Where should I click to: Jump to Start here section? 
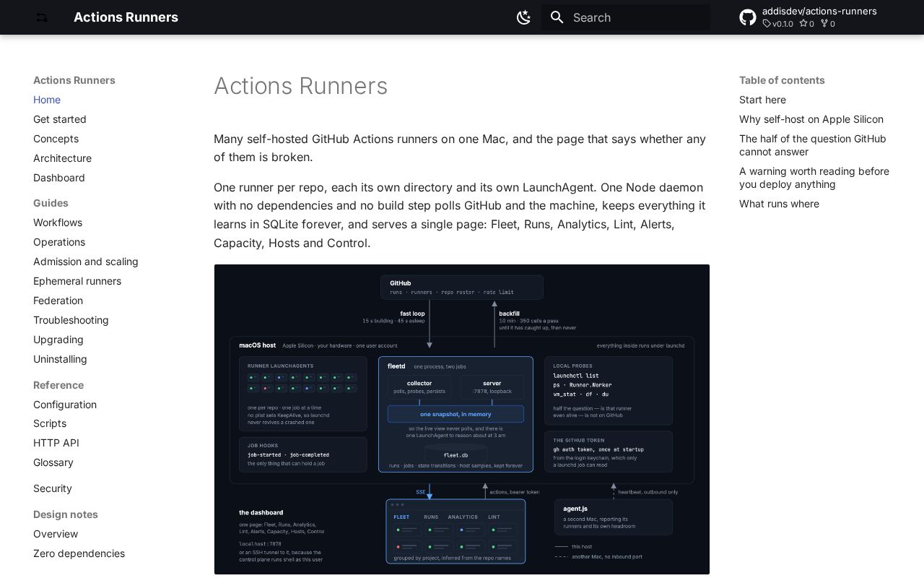(x=762, y=100)
